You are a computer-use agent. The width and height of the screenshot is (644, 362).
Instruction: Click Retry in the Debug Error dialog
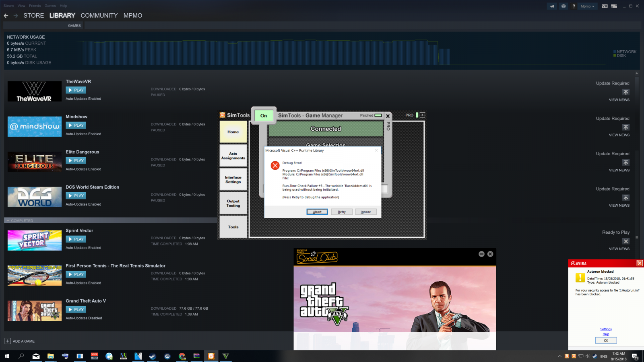[x=342, y=212]
